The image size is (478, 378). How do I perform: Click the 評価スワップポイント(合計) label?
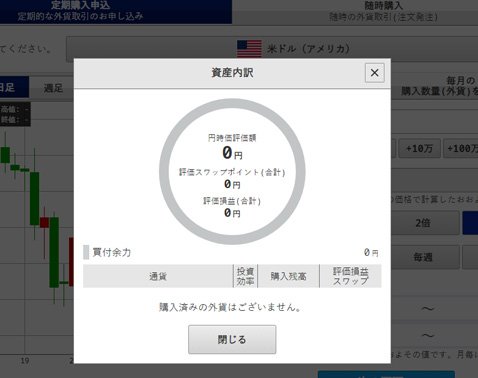232,172
